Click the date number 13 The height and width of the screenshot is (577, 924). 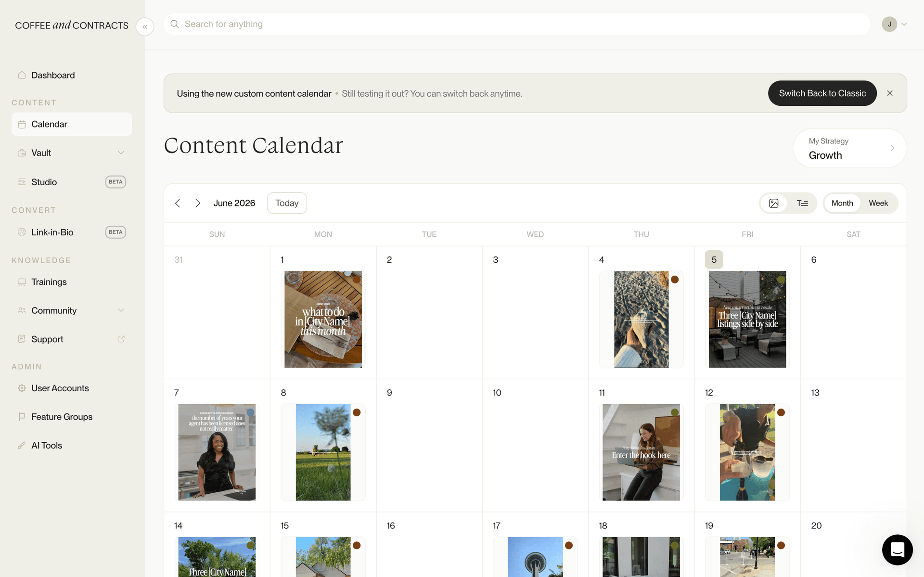815,393
